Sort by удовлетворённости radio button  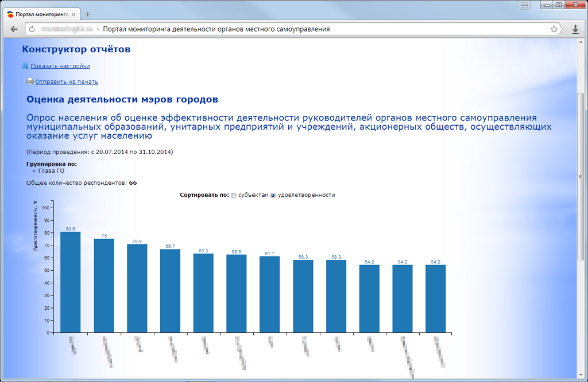(x=273, y=196)
